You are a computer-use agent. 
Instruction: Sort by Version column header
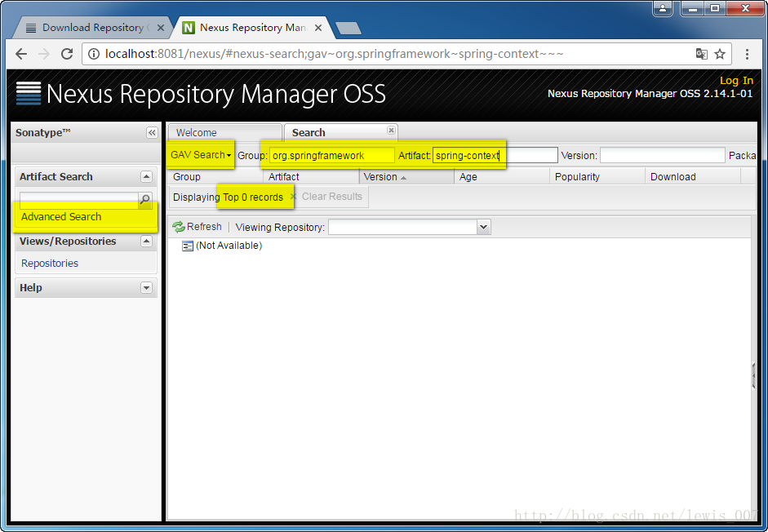[406, 177]
